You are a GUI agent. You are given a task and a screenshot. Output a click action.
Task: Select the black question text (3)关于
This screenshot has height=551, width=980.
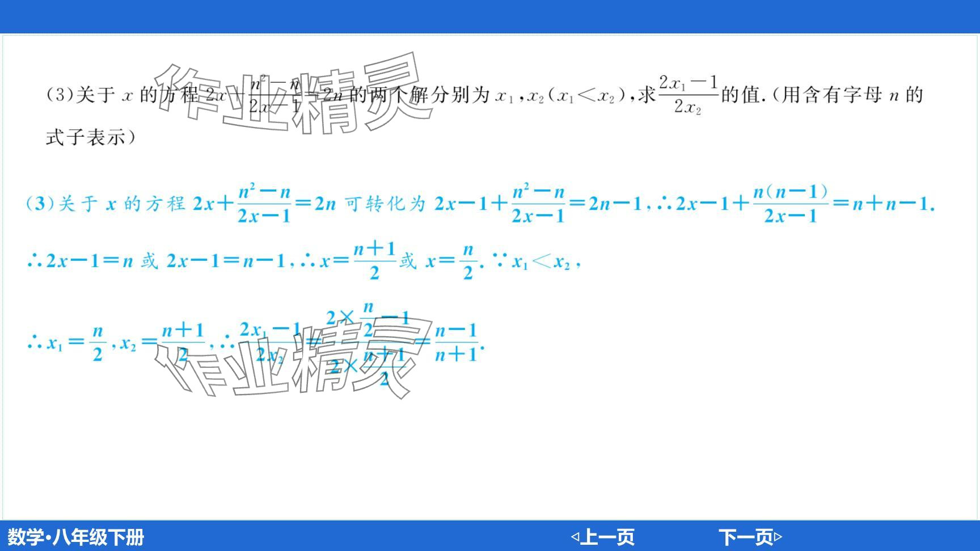pos(81,95)
